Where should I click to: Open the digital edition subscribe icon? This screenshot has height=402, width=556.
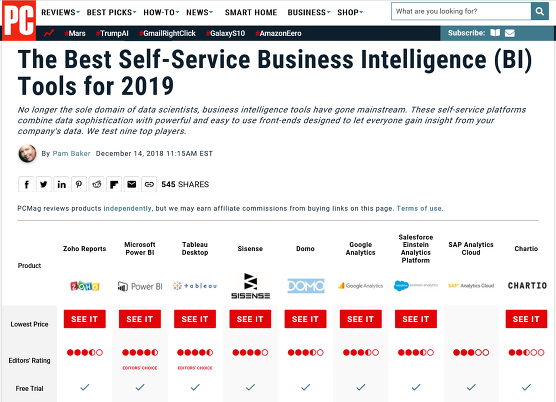tap(495, 33)
